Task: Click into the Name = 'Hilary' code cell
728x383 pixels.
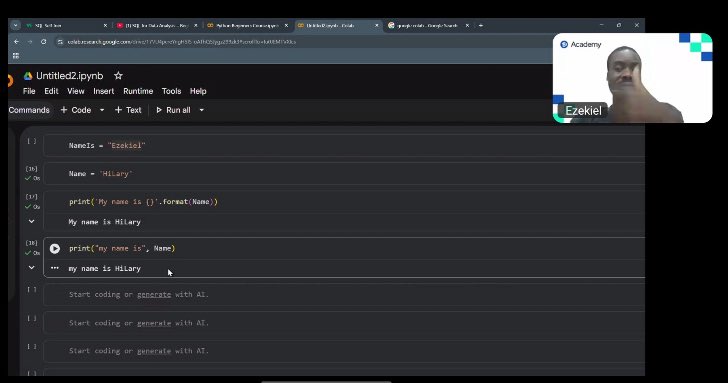Action: coord(344,174)
